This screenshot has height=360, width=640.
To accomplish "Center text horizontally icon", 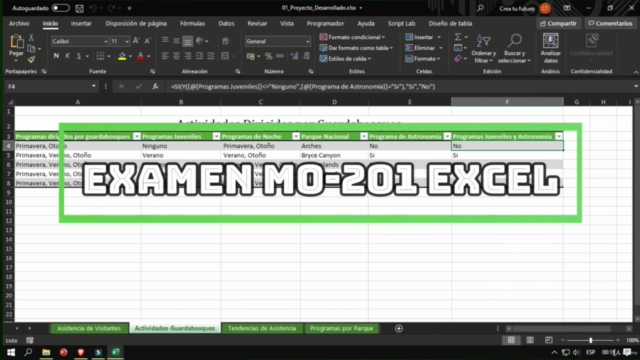I will coord(176,56).
